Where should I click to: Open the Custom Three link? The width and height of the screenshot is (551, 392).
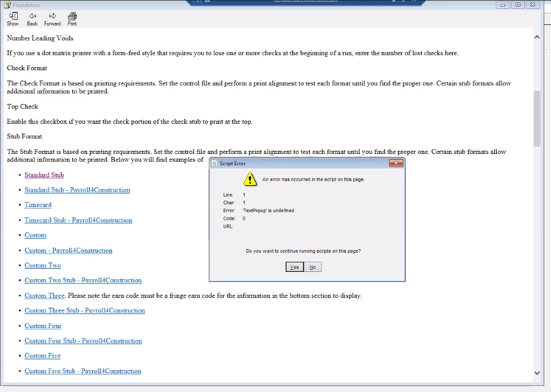[x=45, y=296]
